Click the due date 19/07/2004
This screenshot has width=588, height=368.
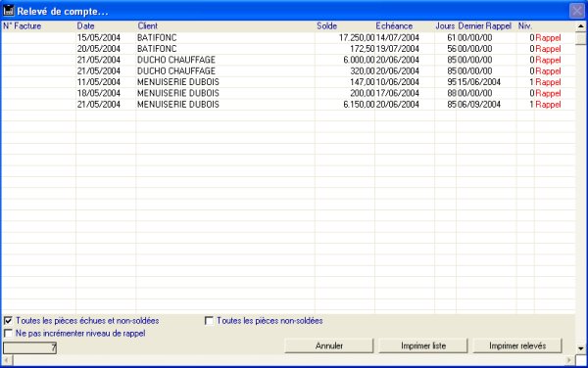(x=398, y=49)
